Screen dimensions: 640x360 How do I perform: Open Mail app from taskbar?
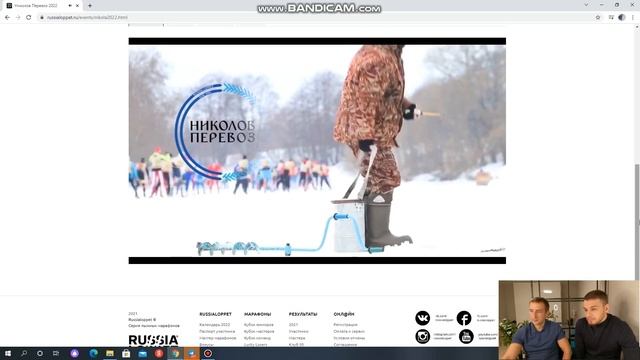pyautogui.click(x=142, y=353)
